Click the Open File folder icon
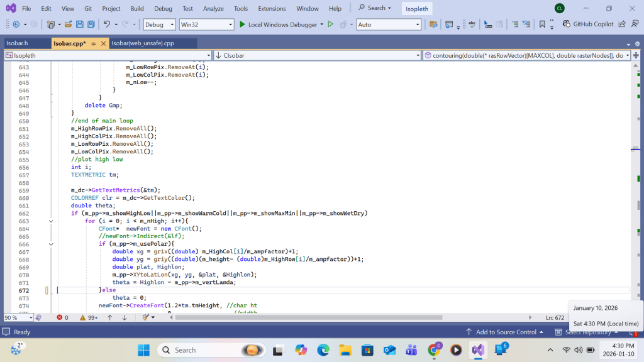Image resolution: width=644 pixels, height=362 pixels. [x=68, y=25]
